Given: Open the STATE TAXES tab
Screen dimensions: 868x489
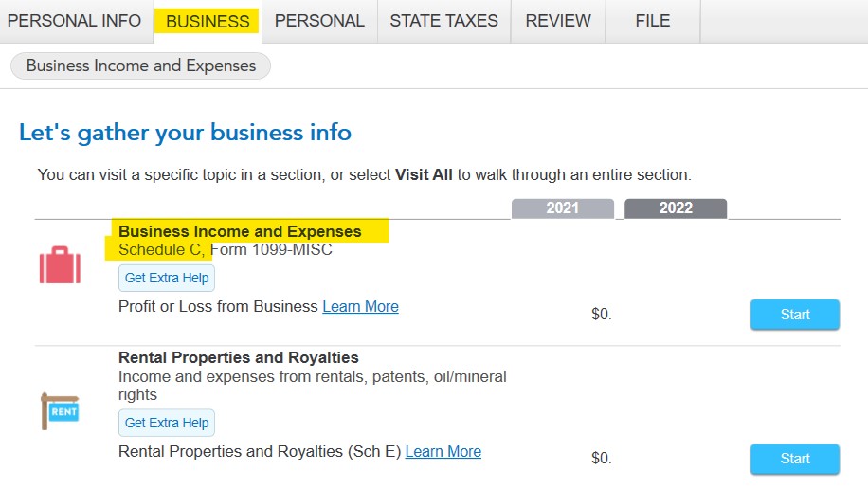Looking at the screenshot, I should [x=444, y=21].
